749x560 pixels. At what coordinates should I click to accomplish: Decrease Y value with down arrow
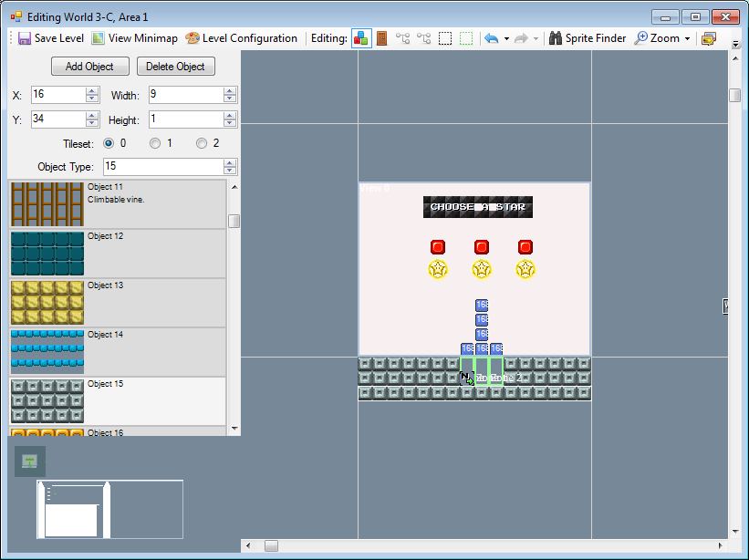[x=92, y=123]
